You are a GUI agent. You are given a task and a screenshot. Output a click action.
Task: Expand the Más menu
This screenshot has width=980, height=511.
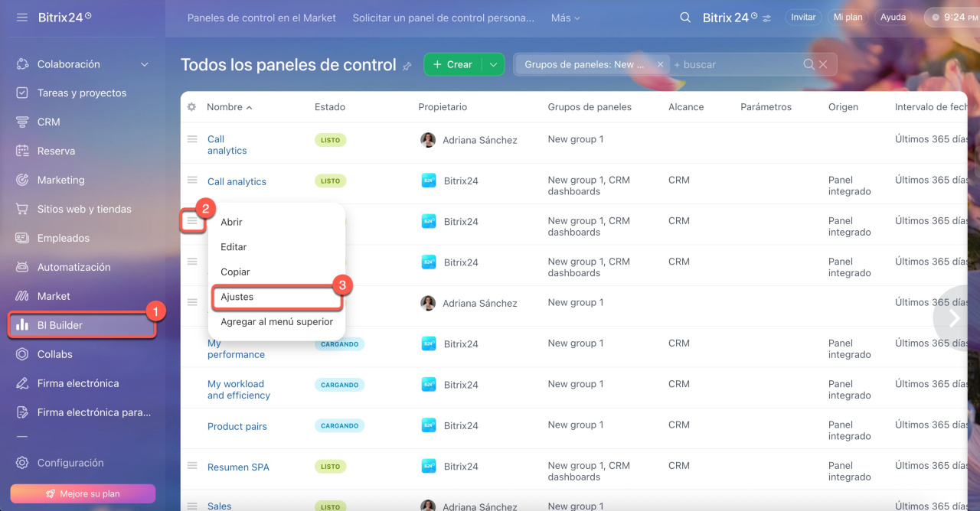point(565,18)
